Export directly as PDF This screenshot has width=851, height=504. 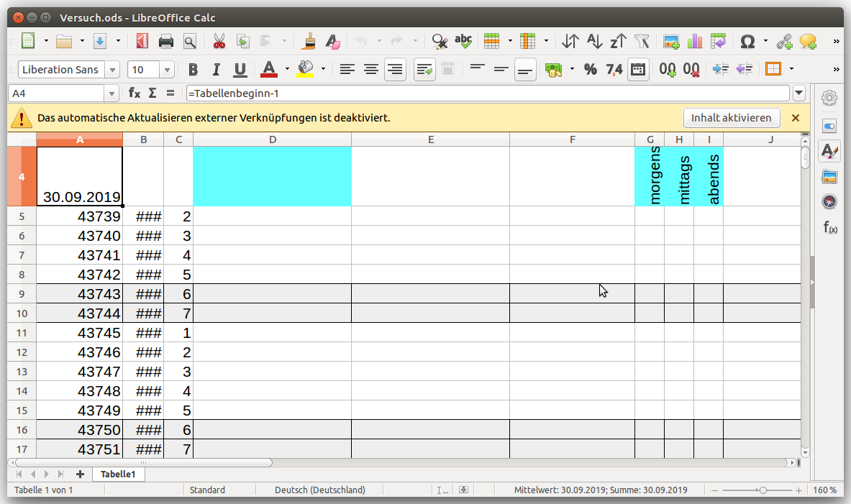(142, 41)
